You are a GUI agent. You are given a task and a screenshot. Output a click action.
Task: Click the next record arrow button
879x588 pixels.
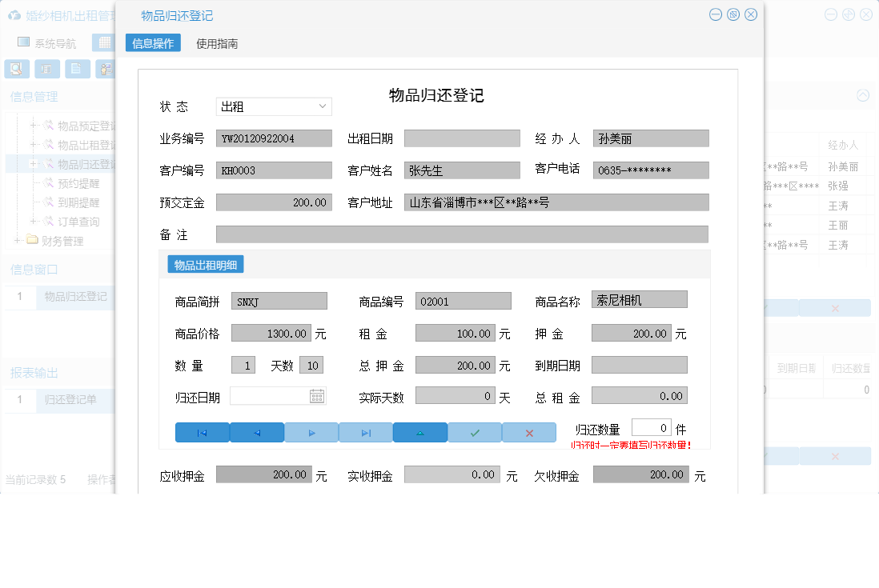coord(311,432)
